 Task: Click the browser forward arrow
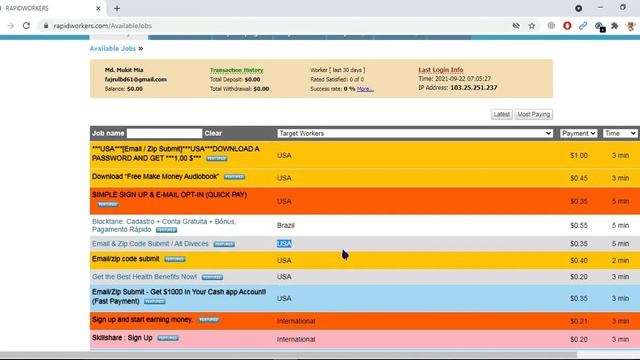[x=11, y=26]
